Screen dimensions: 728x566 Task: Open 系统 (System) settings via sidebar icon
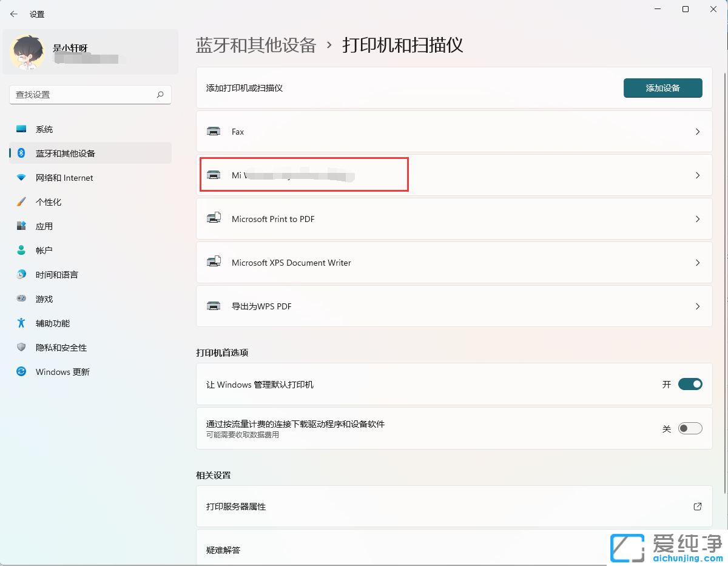coord(20,129)
